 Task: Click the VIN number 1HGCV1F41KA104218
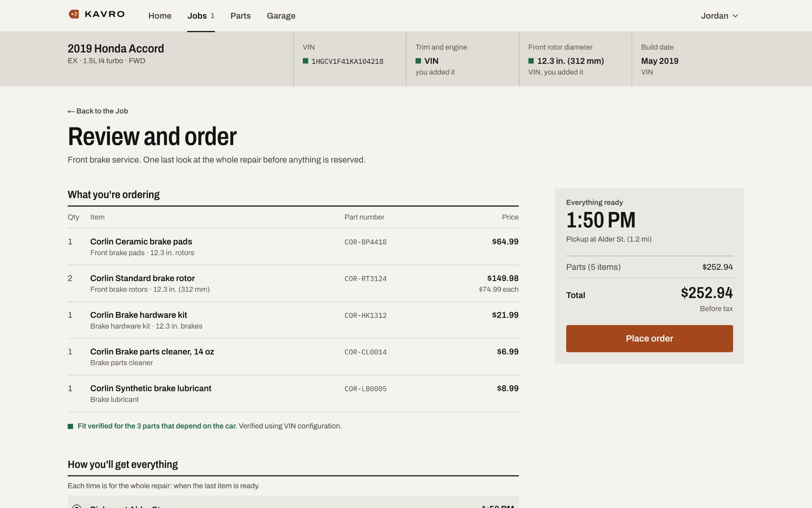347,62
